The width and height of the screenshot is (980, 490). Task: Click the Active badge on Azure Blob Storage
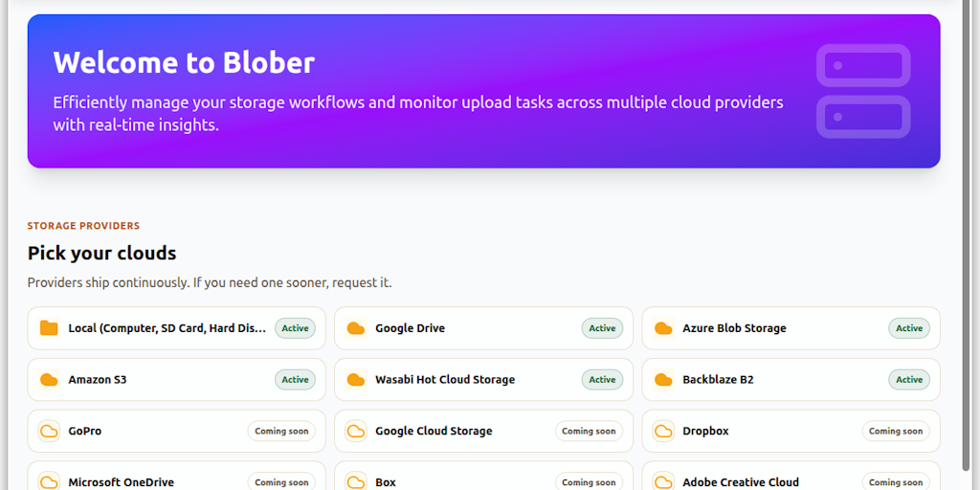[x=909, y=328]
